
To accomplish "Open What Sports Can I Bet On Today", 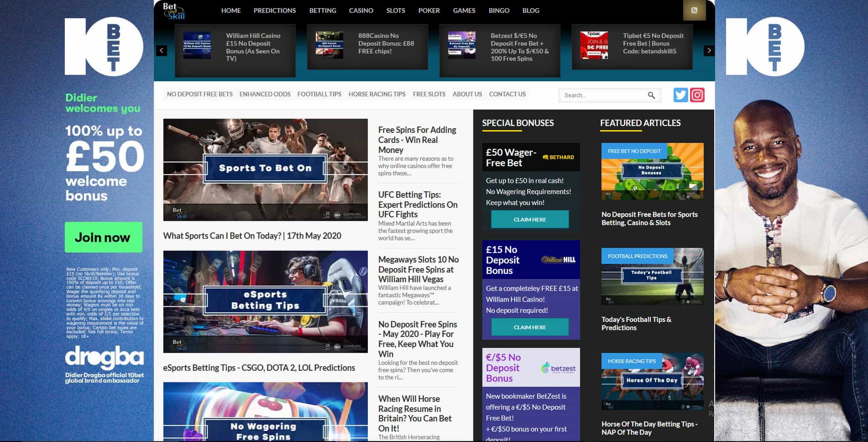I will [x=252, y=236].
